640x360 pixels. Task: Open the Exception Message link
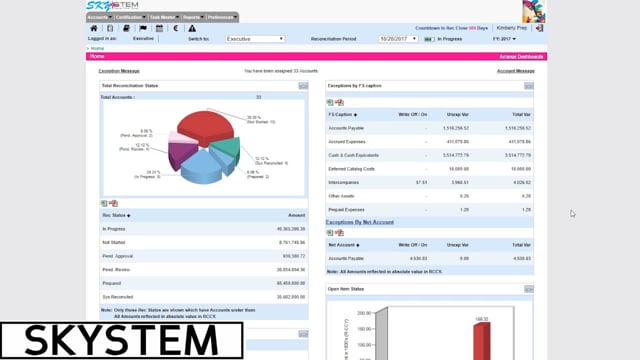[x=119, y=71]
